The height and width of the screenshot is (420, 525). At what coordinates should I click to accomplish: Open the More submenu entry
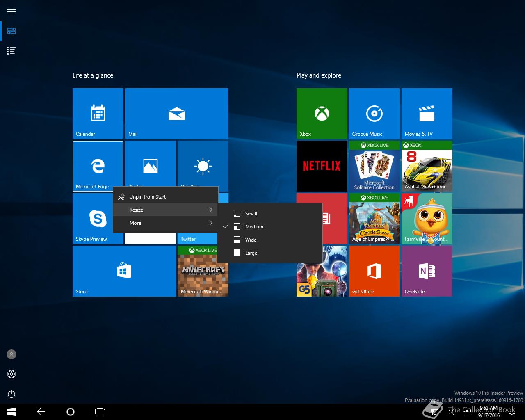pos(166,223)
